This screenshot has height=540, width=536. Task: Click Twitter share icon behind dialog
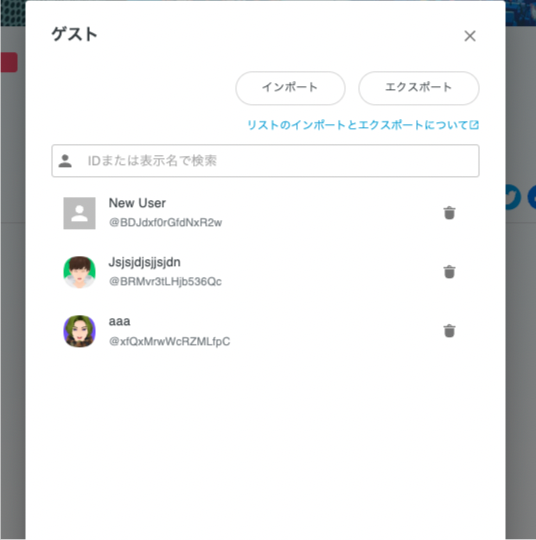click(513, 197)
